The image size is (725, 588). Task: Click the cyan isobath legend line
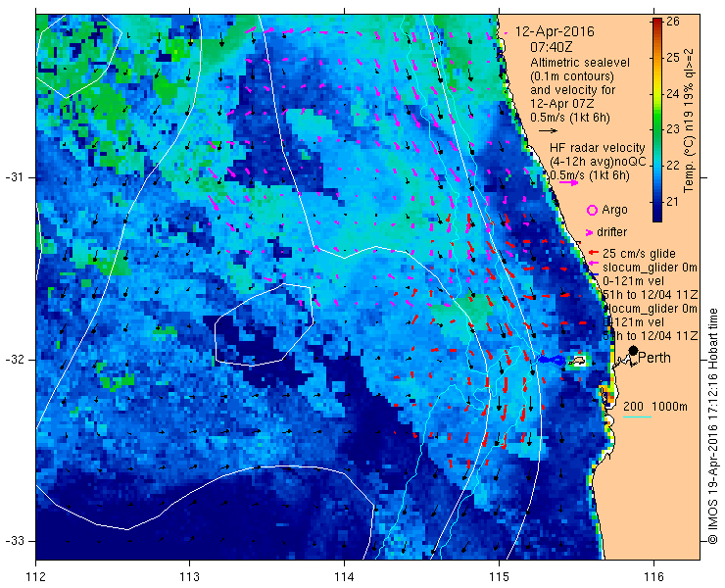pos(637,417)
